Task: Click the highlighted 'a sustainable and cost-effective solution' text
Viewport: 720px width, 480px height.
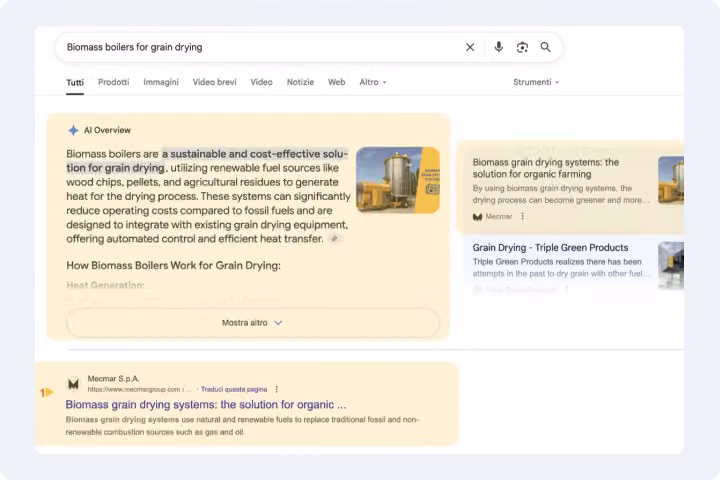Action: click(x=208, y=161)
